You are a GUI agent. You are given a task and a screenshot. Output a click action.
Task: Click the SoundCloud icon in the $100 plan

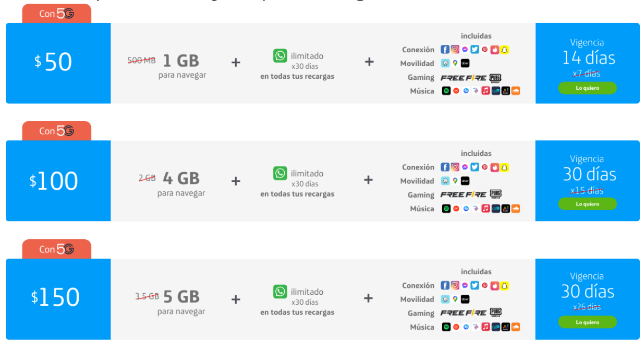[x=516, y=209]
